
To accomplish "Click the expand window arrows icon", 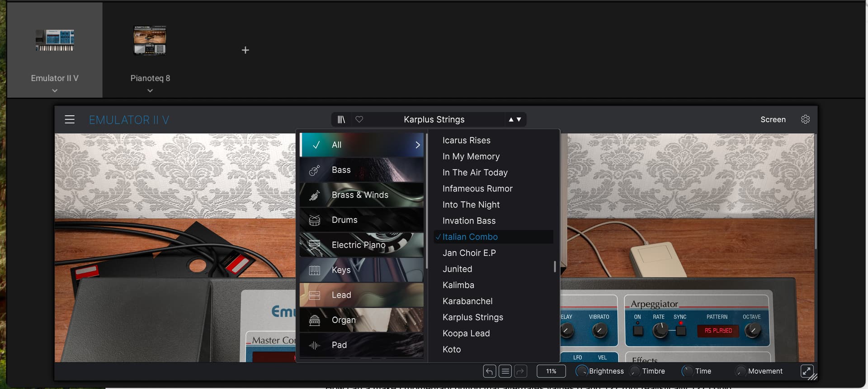I will pos(807,371).
